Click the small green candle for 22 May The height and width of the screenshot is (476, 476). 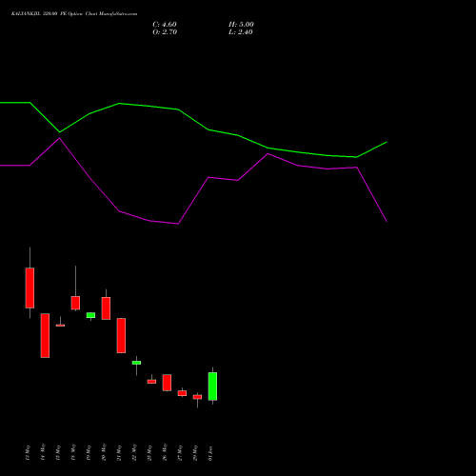click(x=136, y=363)
